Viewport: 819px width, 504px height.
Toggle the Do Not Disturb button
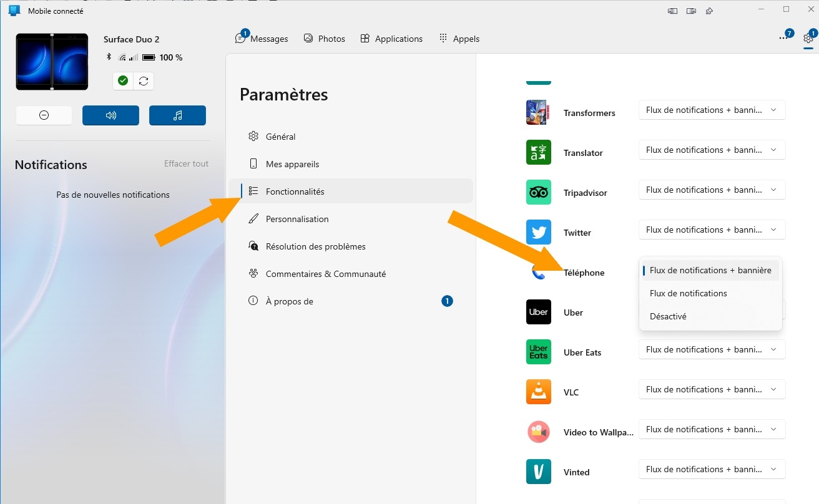pyautogui.click(x=44, y=115)
